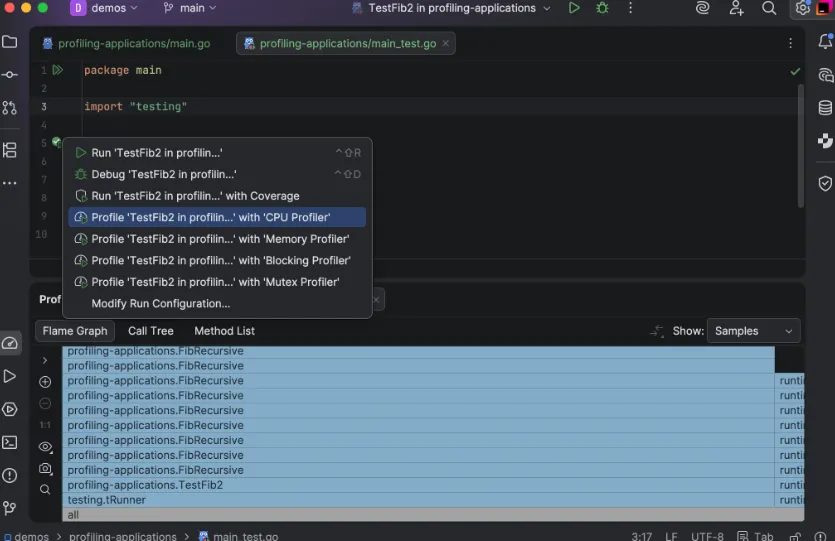Open the Profiler tool window icon
The height and width of the screenshot is (541, 835).
click(x=10, y=344)
